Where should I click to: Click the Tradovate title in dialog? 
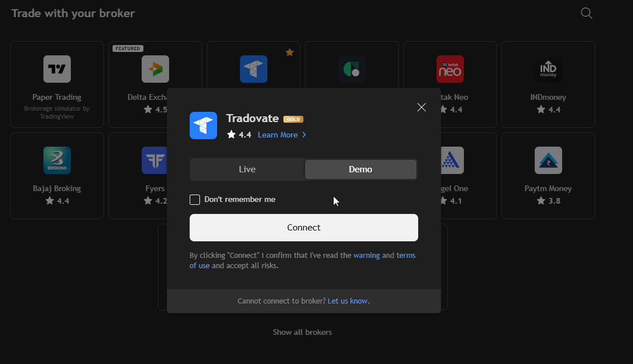[253, 118]
